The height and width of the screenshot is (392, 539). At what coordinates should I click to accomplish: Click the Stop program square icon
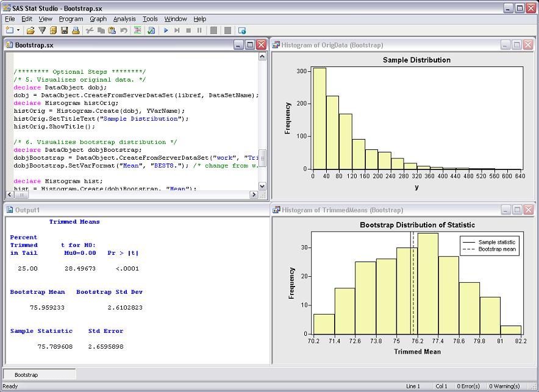[188, 30]
